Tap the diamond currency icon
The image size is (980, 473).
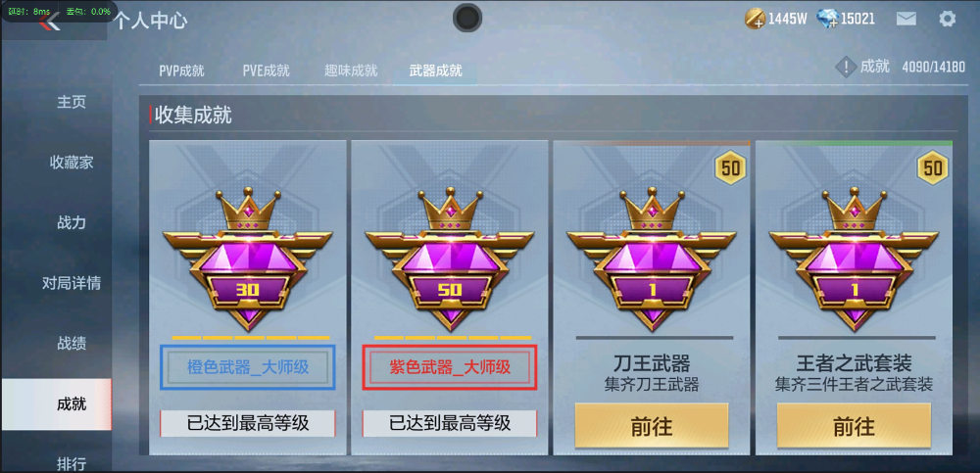click(827, 19)
